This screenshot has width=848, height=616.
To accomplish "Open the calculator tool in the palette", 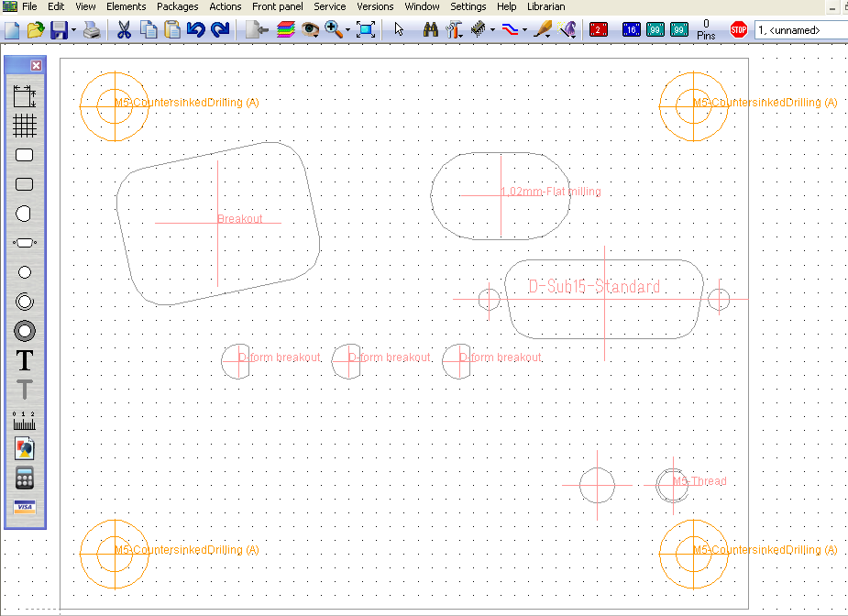I will click(x=25, y=478).
